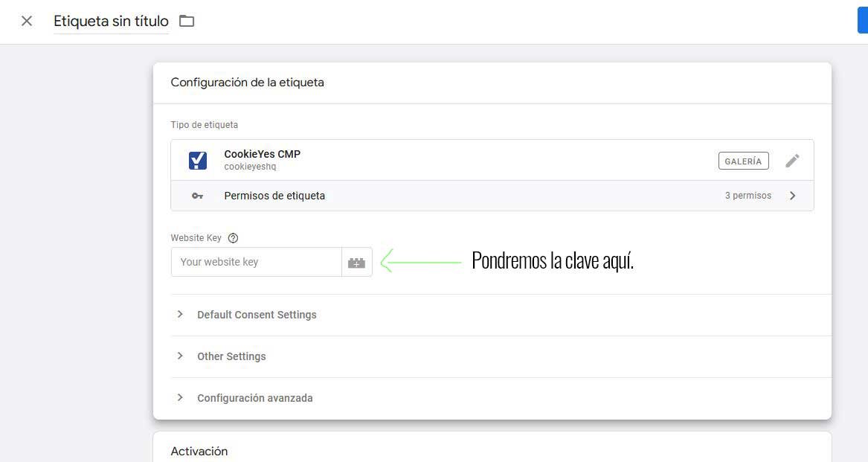Rename the 'Etiqueta sin título' title

[x=111, y=22]
